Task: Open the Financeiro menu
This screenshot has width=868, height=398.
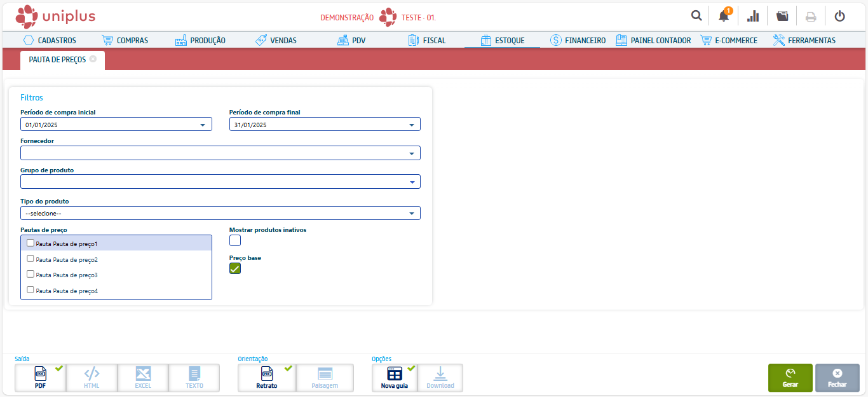Action: [x=577, y=40]
